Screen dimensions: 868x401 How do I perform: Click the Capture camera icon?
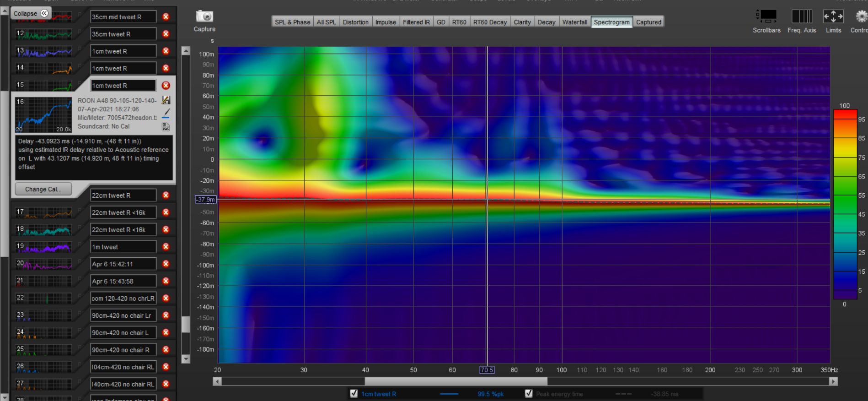tap(204, 16)
